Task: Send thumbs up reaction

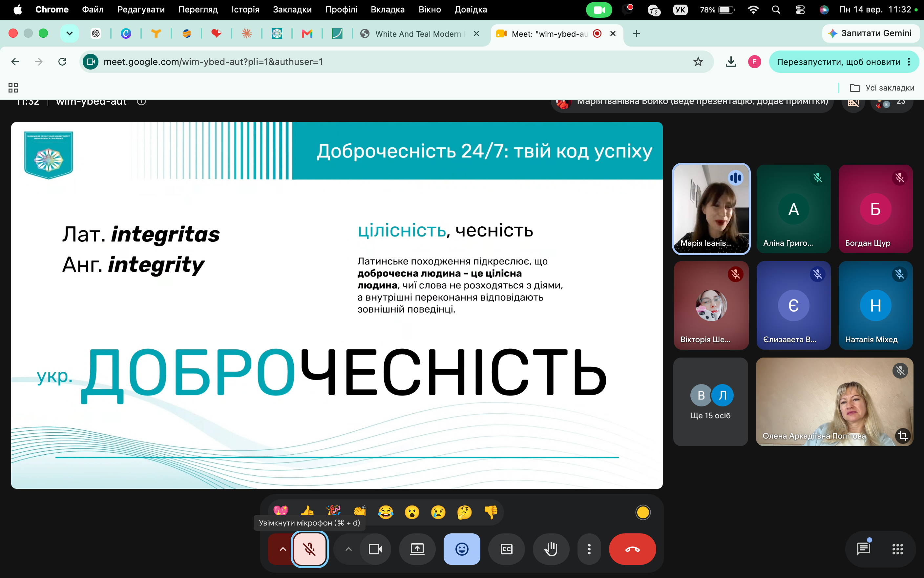Action: click(307, 511)
